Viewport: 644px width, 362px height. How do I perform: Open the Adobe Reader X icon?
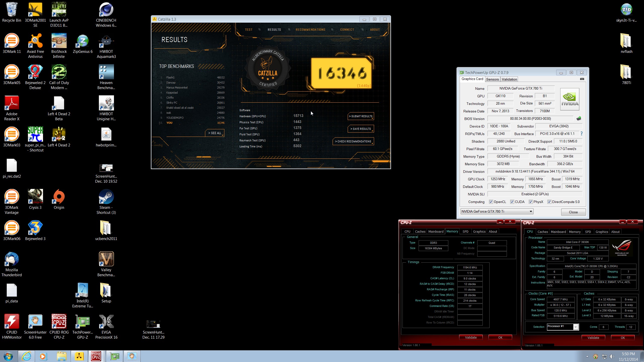coord(12,108)
